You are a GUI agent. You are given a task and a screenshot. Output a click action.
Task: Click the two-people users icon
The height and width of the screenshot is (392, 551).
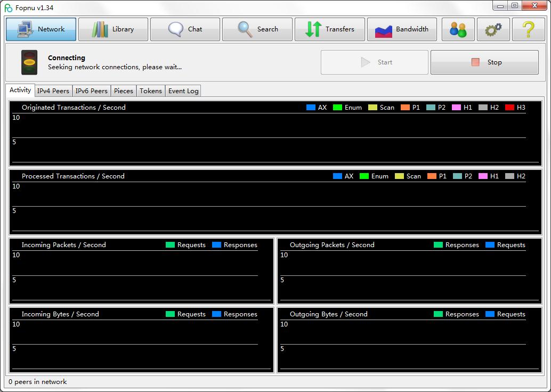point(458,29)
